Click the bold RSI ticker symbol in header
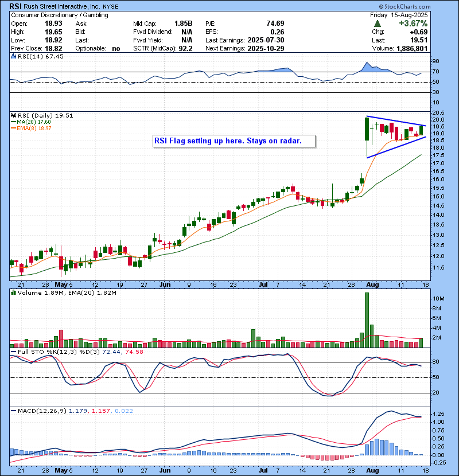Screen dimensions: 459x476 [x=15, y=6]
